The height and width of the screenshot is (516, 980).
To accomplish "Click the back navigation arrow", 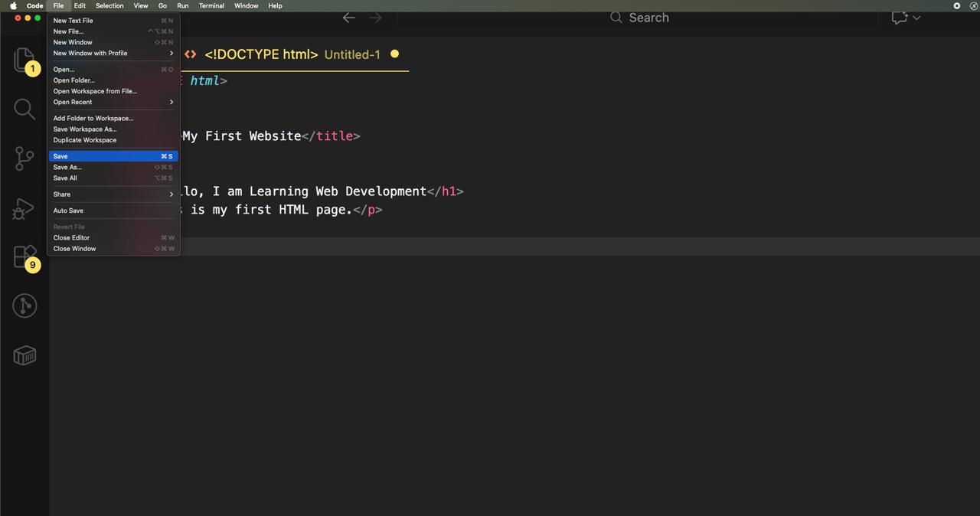I will pos(349,18).
